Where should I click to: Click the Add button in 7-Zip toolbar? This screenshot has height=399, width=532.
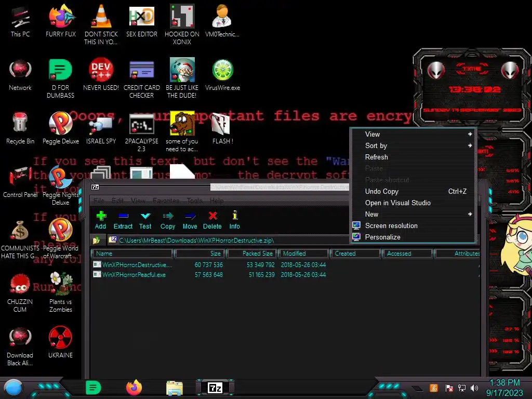click(x=101, y=220)
